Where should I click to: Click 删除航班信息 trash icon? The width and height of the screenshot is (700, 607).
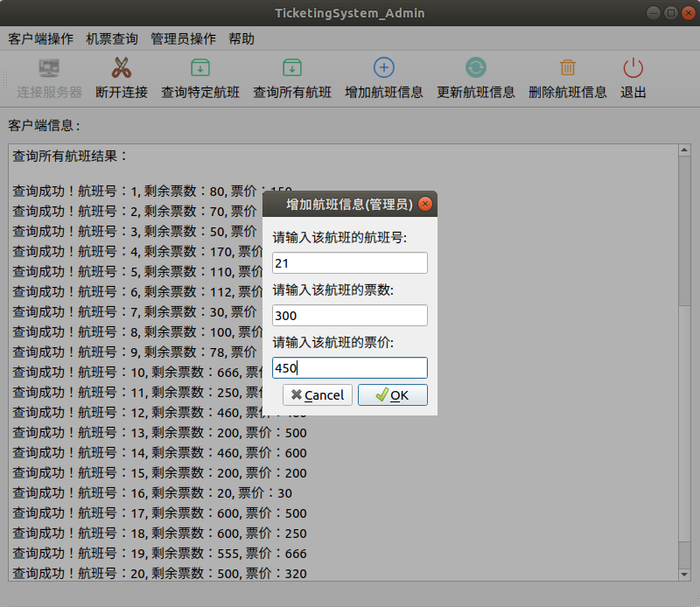(568, 68)
